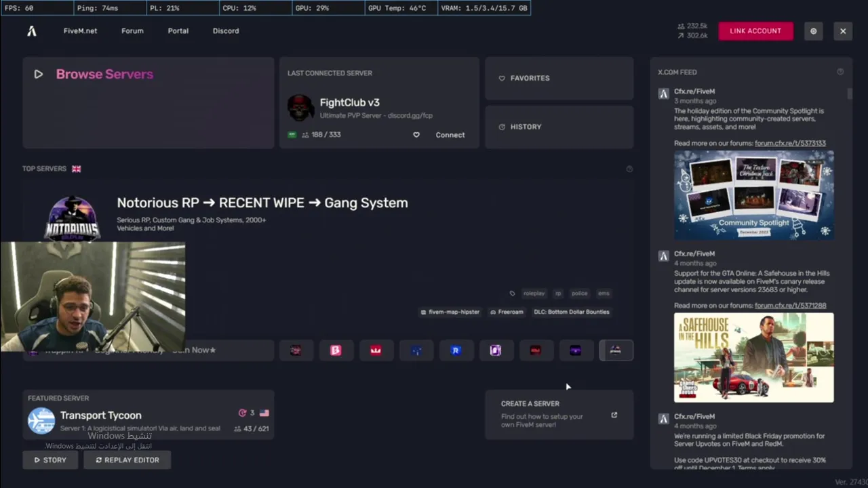
Task: Open Notorious RP server title
Action: (262, 203)
